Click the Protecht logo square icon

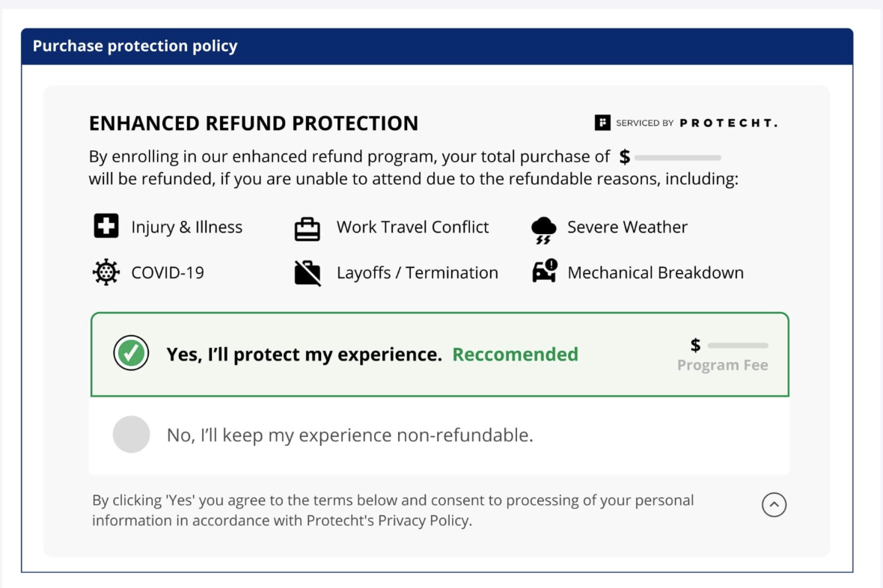[x=602, y=123]
